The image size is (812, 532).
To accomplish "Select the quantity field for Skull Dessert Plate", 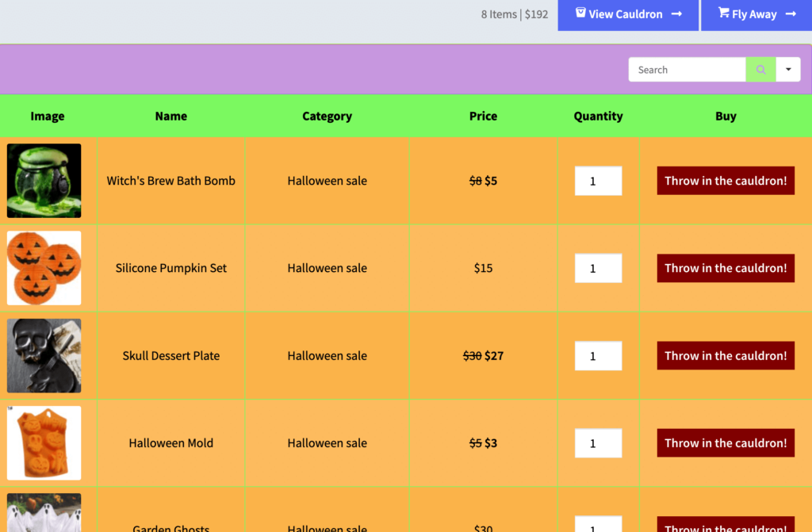I will coord(598,355).
